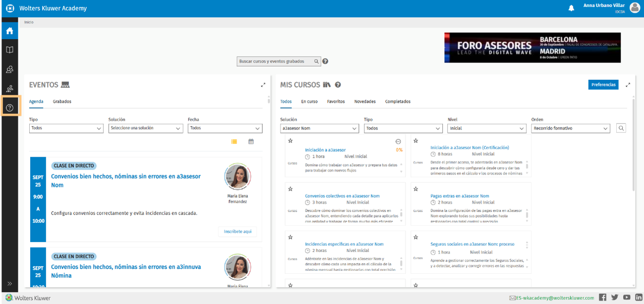Image resolution: width=644 pixels, height=304 pixels.
Task: Switch to the Novedades tab
Action: [x=365, y=101]
